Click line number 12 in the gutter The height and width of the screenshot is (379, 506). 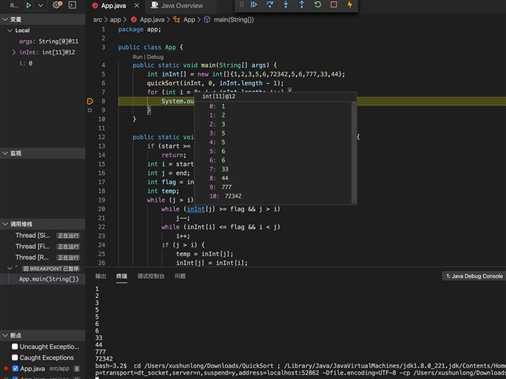[x=102, y=137]
